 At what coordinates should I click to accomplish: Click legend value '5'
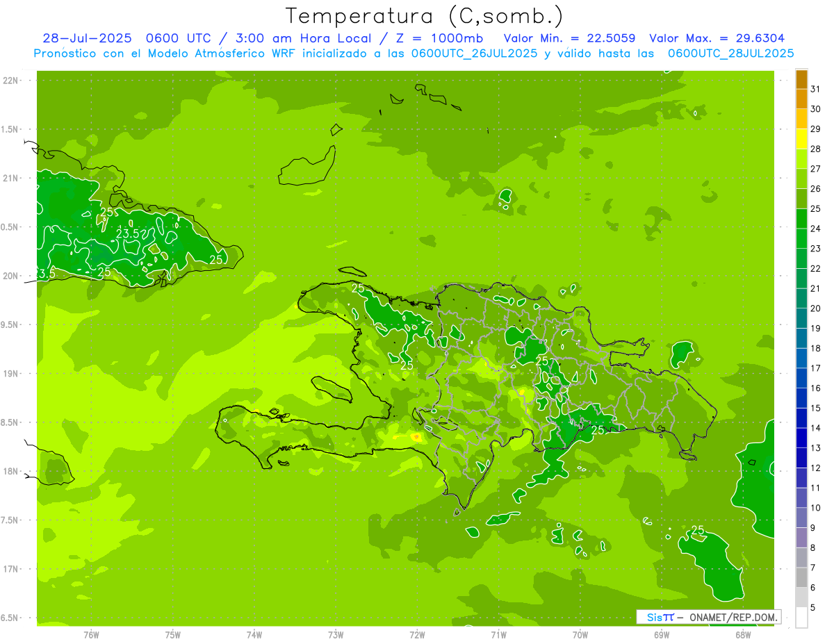tap(813, 608)
